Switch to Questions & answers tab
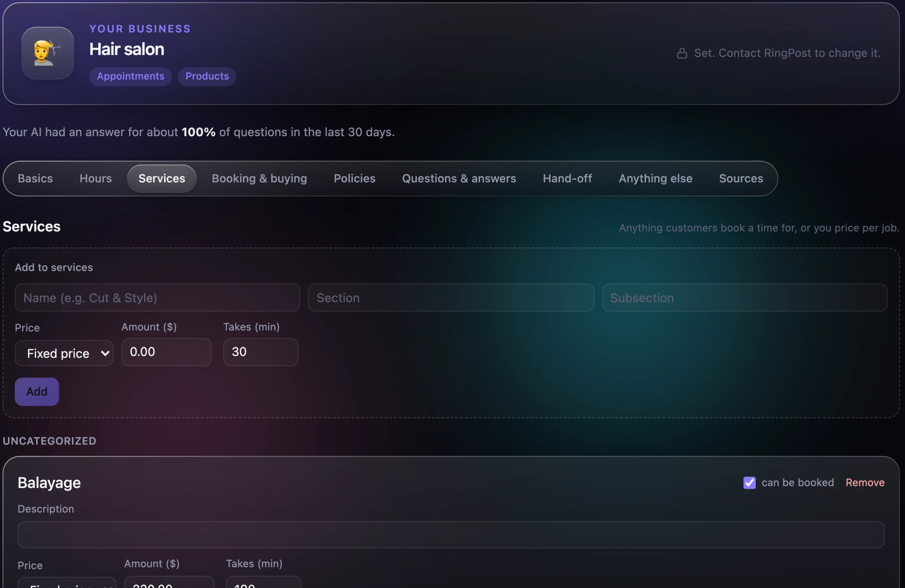The image size is (905, 588). pyautogui.click(x=459, y=178)
